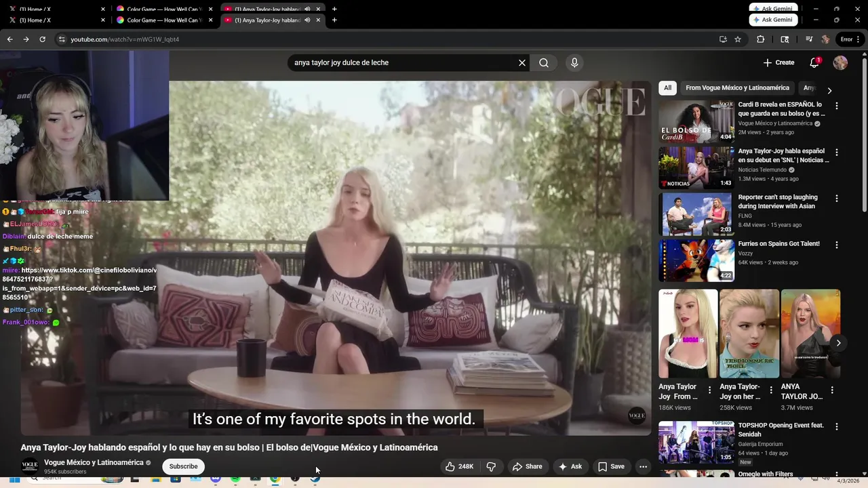868x488 pixels.
Task: Open options for Reporter can't stop laughing video
Action: [836, 199]
